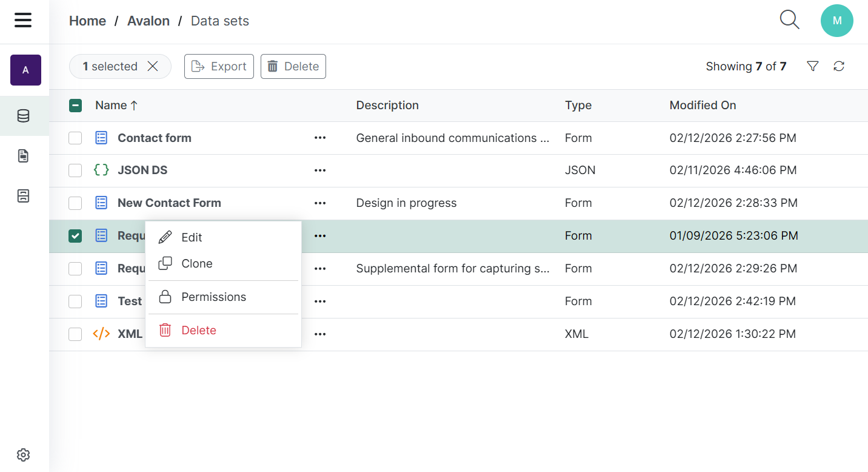The height and width of the screenshot is (472, 868).
Task: Expand three-dot menu for New Contact Form
Action: (320, 203)
